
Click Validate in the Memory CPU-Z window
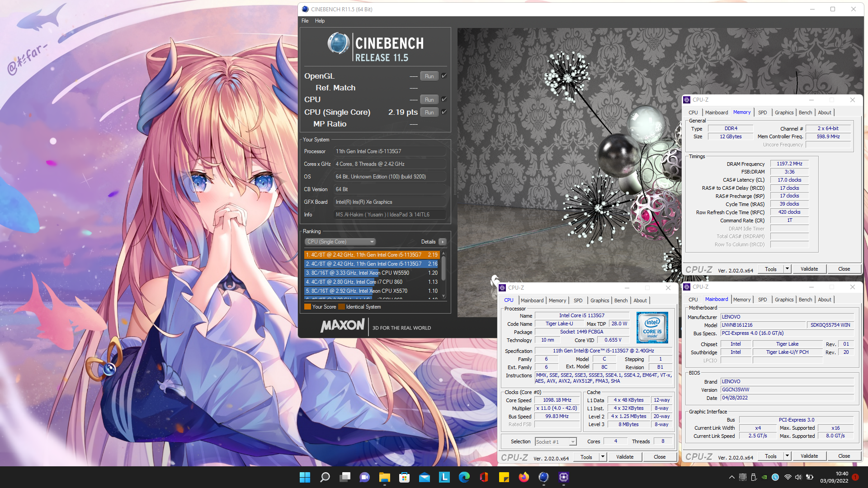click(809, 269)
